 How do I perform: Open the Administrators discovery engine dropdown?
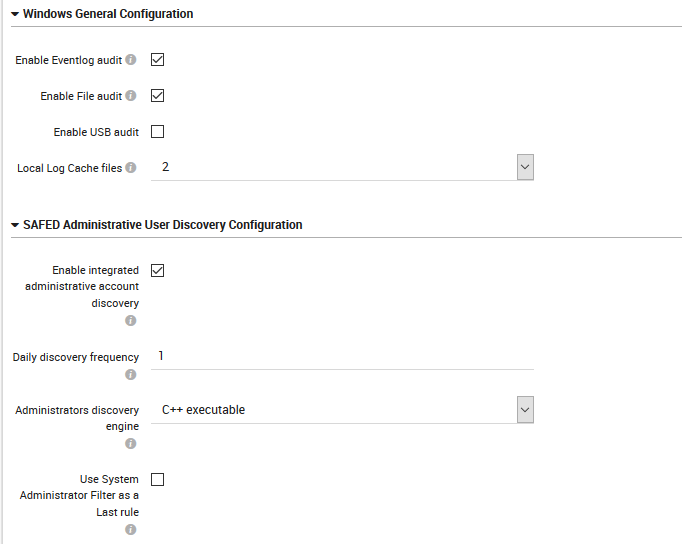525,409
